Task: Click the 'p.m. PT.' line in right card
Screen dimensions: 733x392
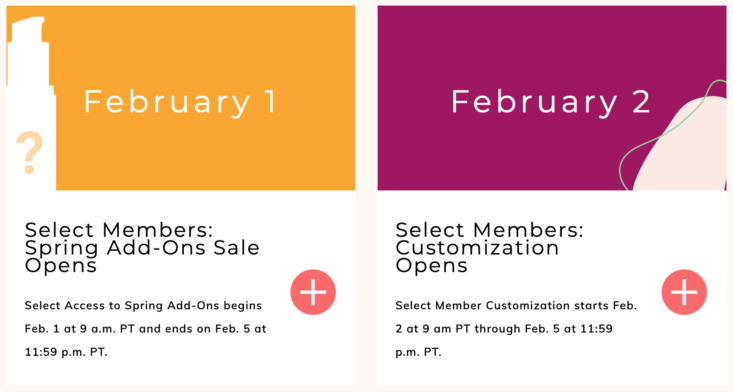Action: (x=418, y=352)
